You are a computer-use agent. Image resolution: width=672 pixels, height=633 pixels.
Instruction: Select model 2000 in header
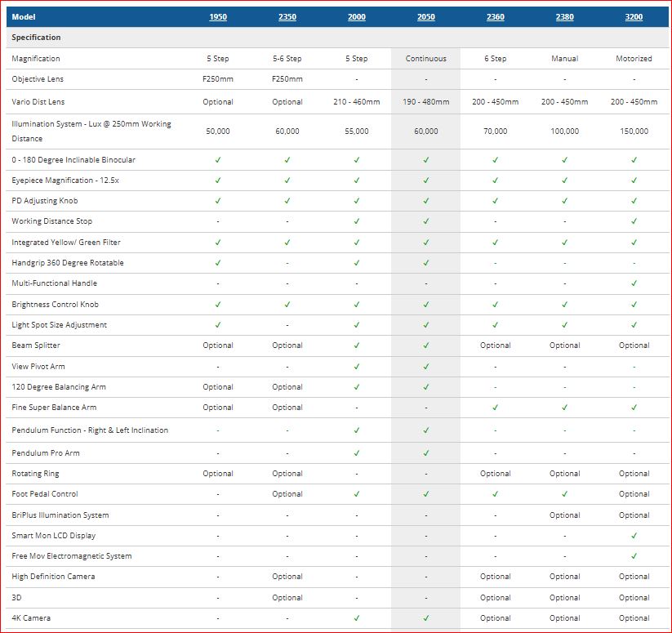357,17
